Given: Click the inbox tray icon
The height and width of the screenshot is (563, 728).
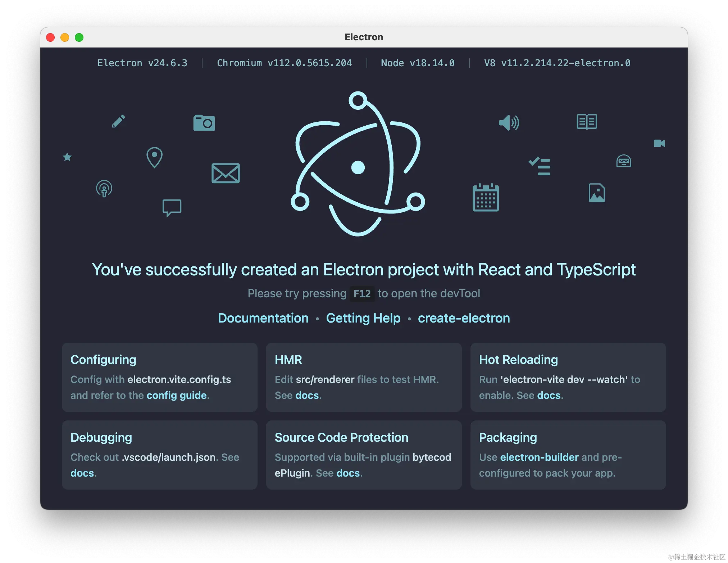Looking at the screenshot, I should [624, 161].
